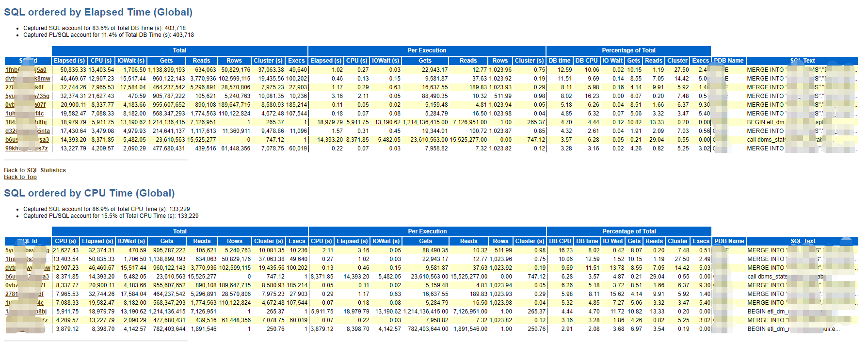Click DB time header, first percentage column, Elapsed Time table

(560, 61)
